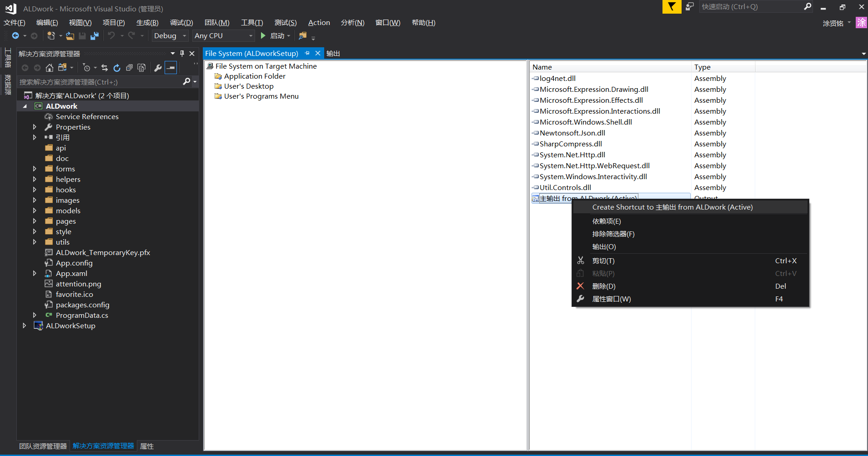This screenshot has height=456, width=868.
Task: Select Newtonsoft.Json.dll in the file list
Action: coord(572,133)
